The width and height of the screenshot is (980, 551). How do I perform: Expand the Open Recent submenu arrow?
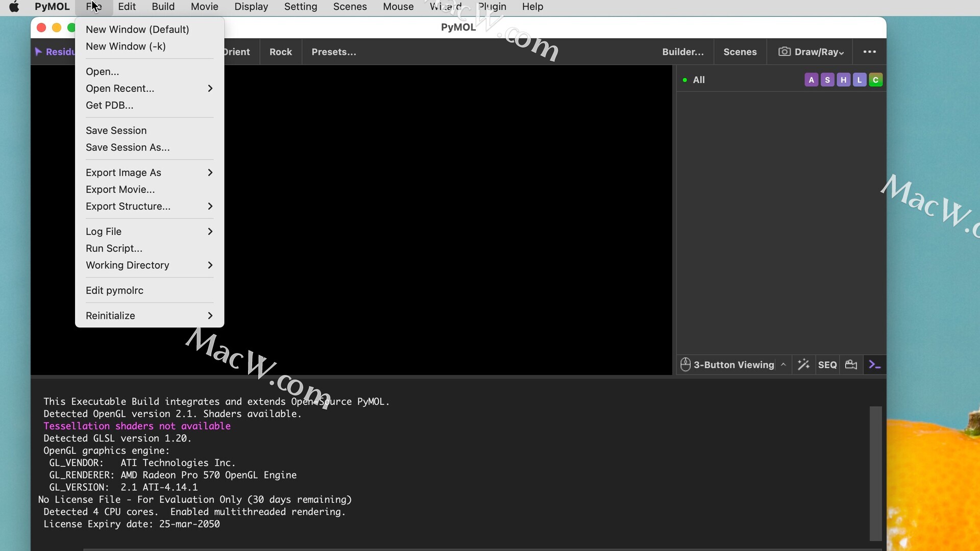click(210, 88)
